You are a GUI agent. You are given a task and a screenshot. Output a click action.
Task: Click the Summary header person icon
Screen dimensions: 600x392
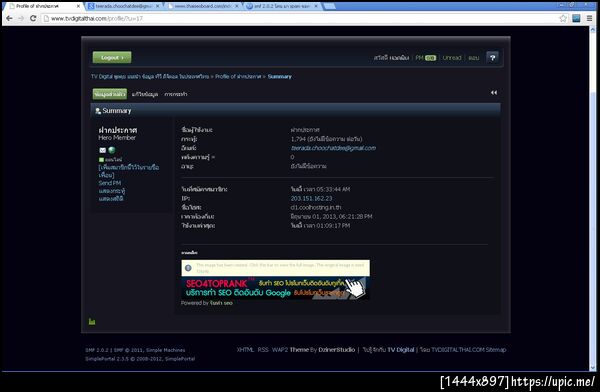[98, 111]
